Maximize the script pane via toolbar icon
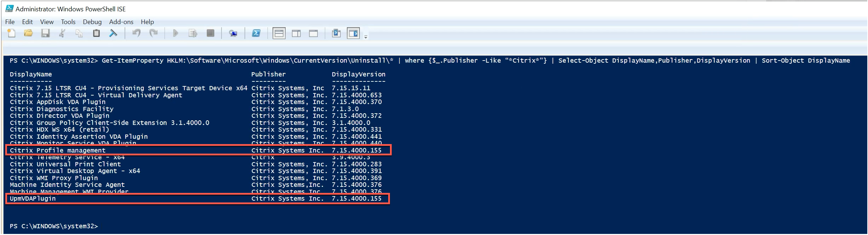The width and height of the screenshot is (868, 235). click(314, 33)
